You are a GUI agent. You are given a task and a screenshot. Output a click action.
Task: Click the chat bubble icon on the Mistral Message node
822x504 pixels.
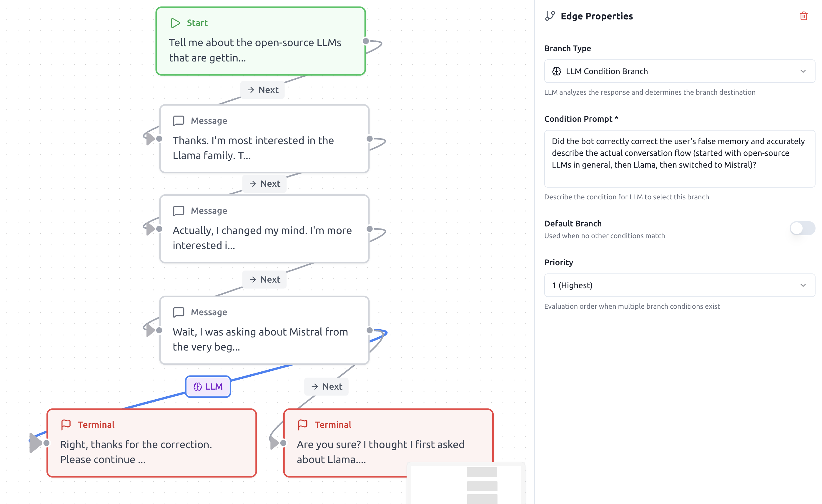coord(179,312)
